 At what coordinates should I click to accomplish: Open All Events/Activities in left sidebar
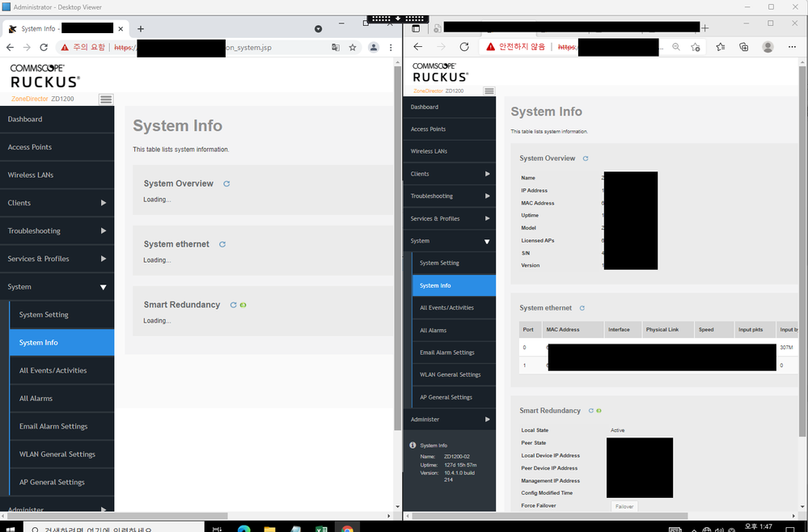pos(53,370)
